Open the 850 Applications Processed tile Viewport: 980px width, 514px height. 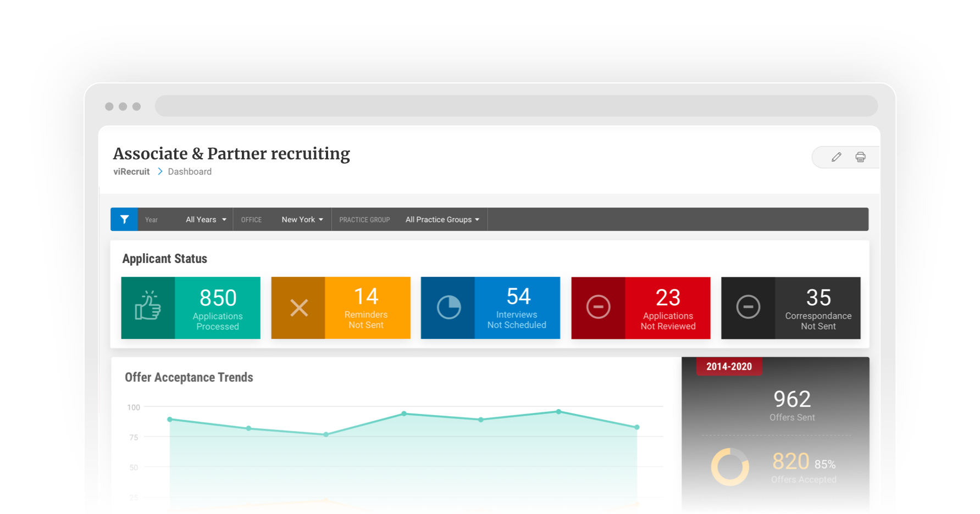tap(218, 308)
